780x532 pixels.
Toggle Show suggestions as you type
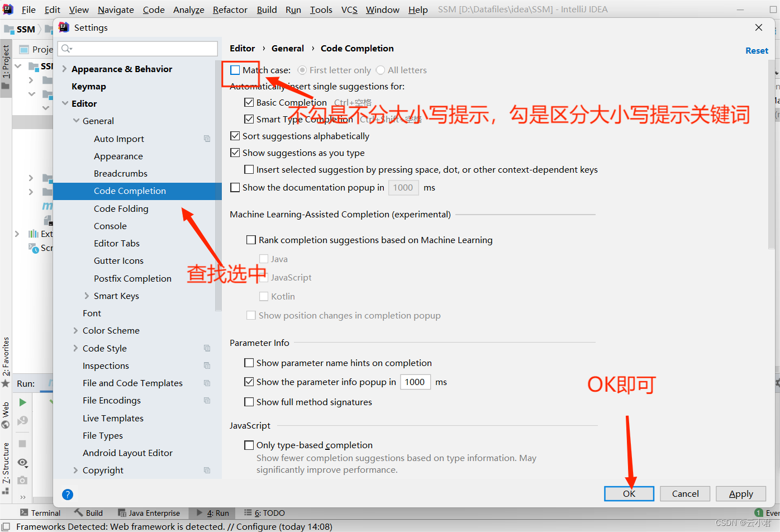pyautogui.click(x=235, y=153)
